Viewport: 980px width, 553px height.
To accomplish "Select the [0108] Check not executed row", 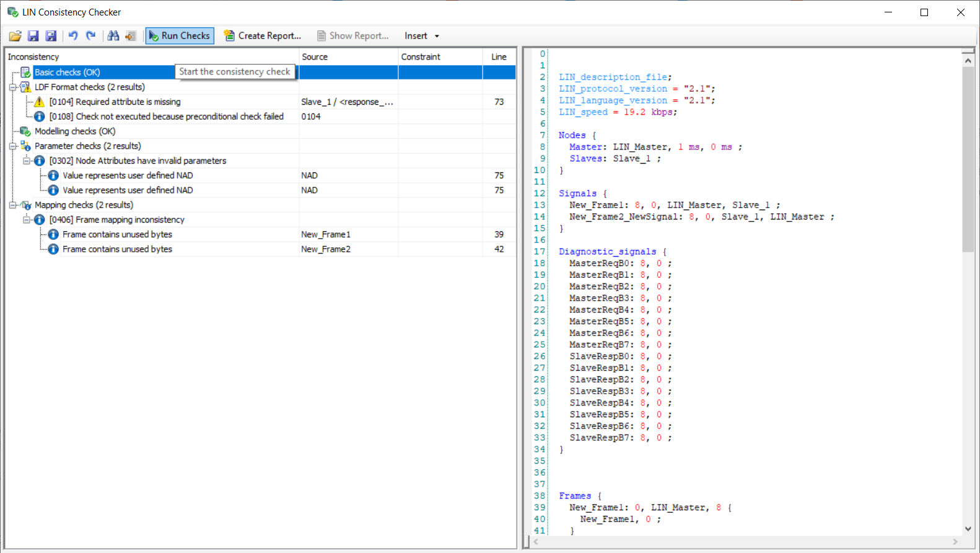I will pos(167,117).
